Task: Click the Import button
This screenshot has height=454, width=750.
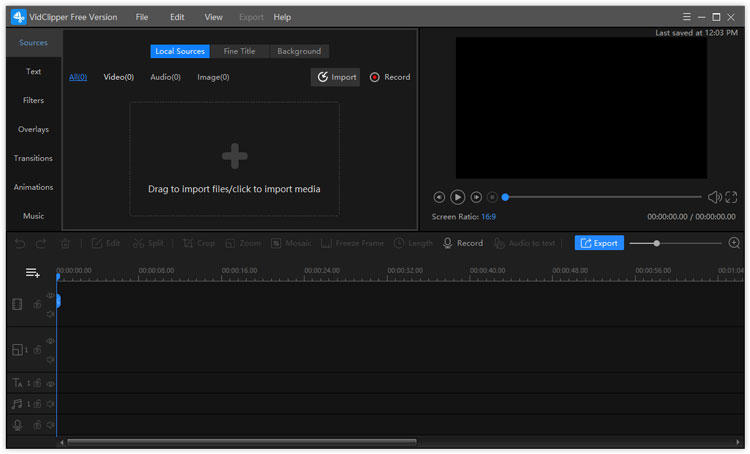Action: coord(335,77)
